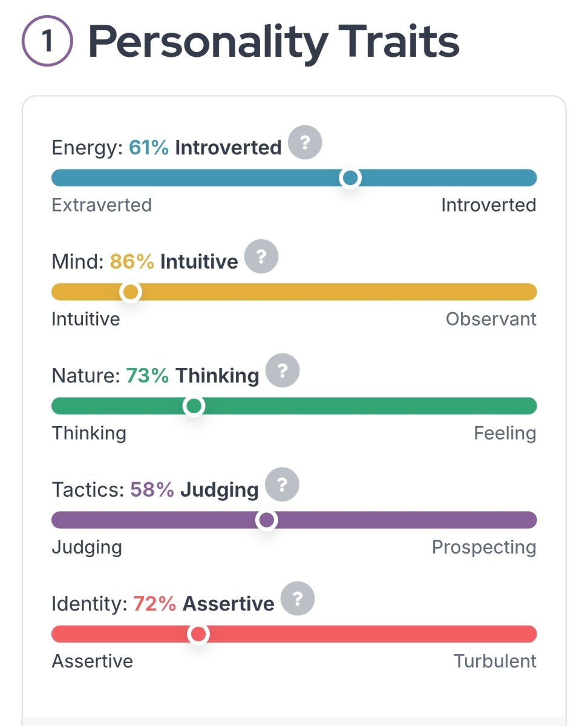The width and height of the screenshot is (588, 726).
Task: Click the 61% Introverted label
Action: coord(205,148)
